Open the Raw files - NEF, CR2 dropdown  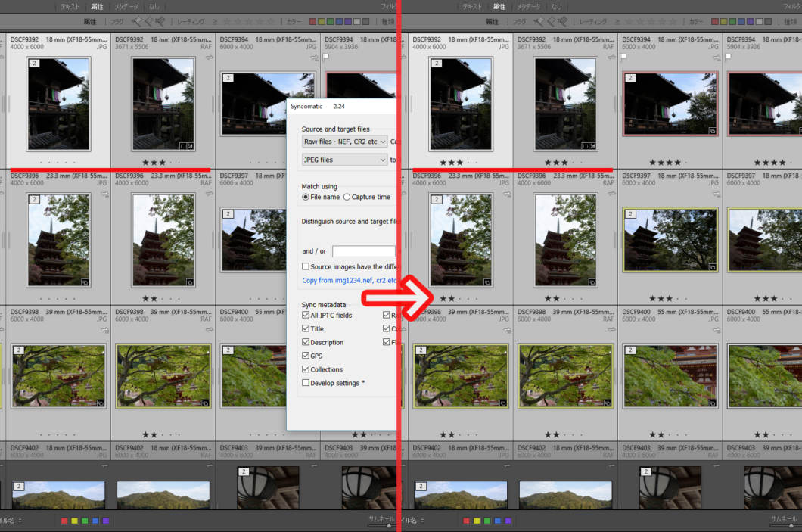pos(344,142)
